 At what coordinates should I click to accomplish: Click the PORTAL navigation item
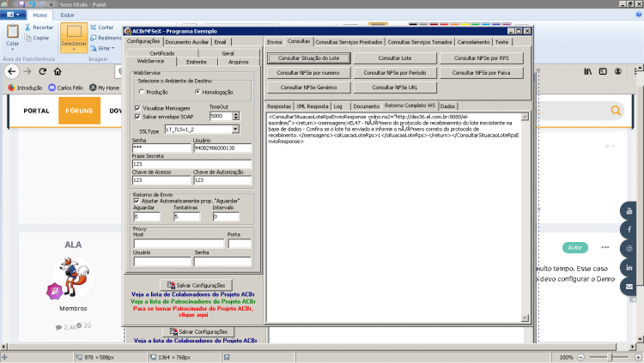[x=36, y=111]
